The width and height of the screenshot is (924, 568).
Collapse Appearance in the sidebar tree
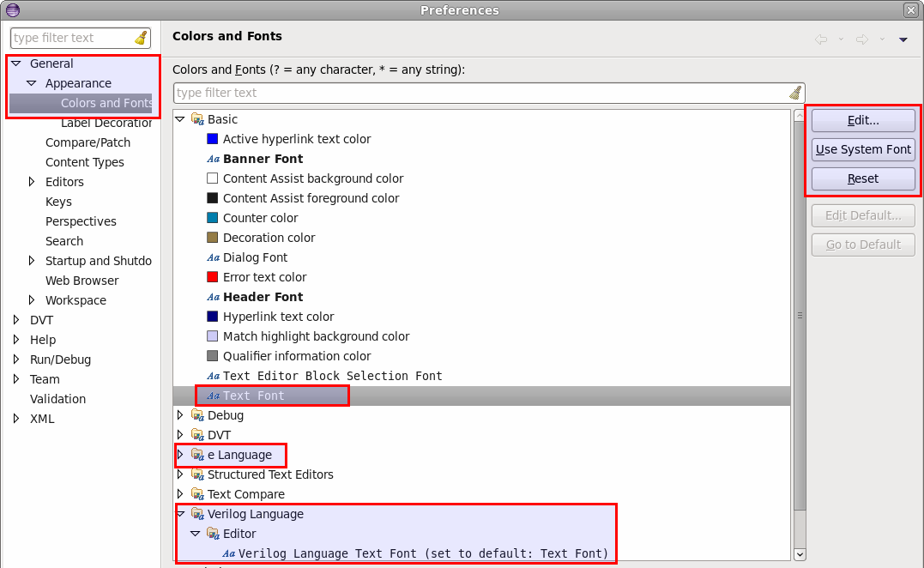pos(31,83)
